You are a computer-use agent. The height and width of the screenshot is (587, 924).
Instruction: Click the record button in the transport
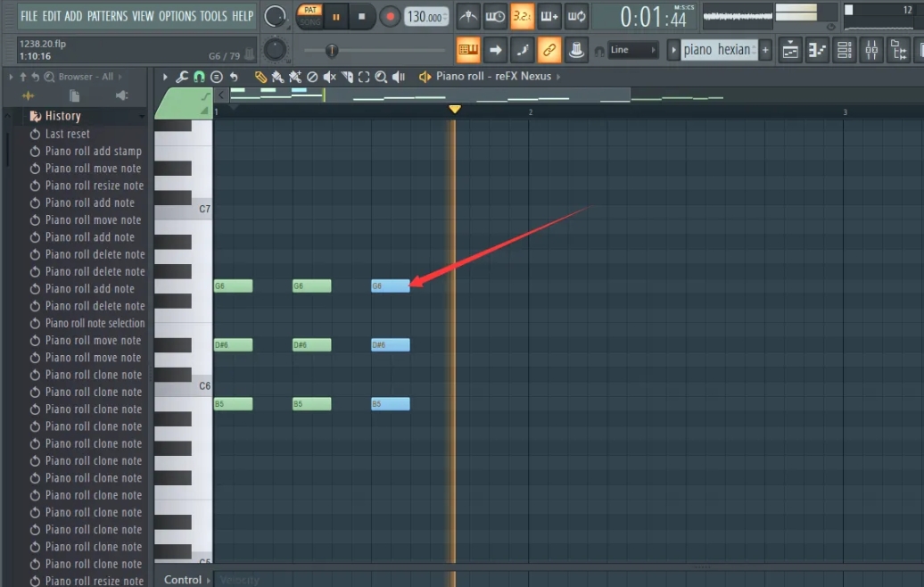pyautogui.click(x=390, y=16)
